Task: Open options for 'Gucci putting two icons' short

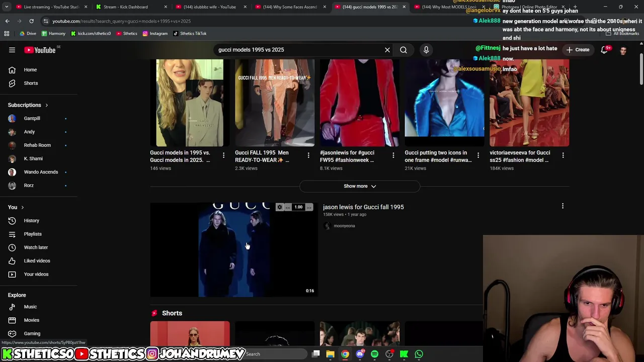Action: tap(478, 155)
